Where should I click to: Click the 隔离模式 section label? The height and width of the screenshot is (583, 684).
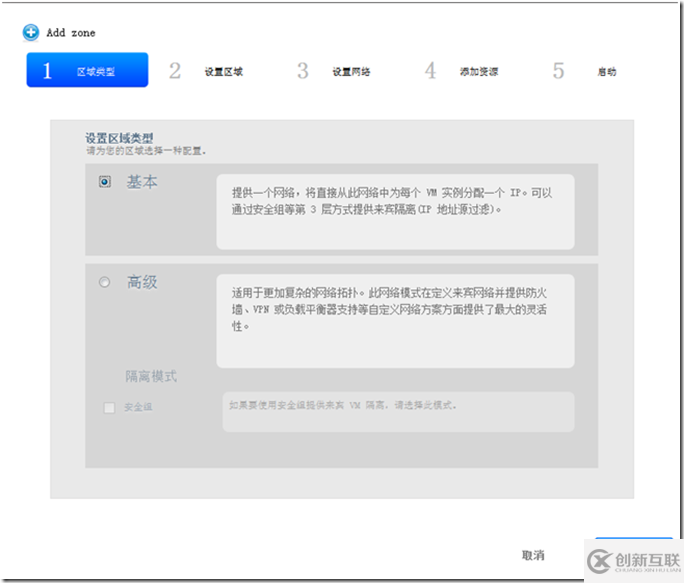point(151,377)
